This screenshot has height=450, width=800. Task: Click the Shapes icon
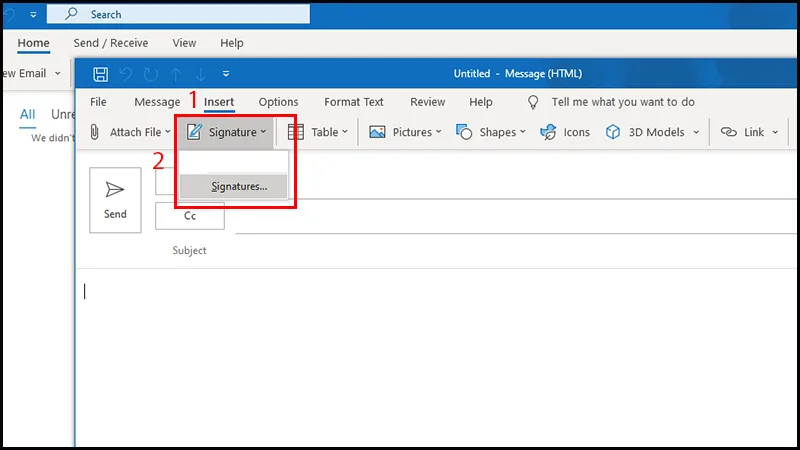tap(464, 132)
